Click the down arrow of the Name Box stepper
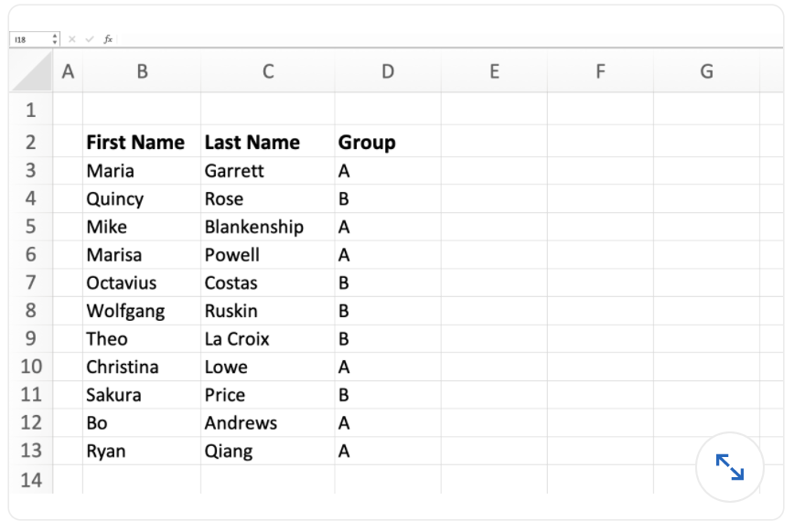Image resolution: width=794 pixels, height=532 pixels. 53,42
